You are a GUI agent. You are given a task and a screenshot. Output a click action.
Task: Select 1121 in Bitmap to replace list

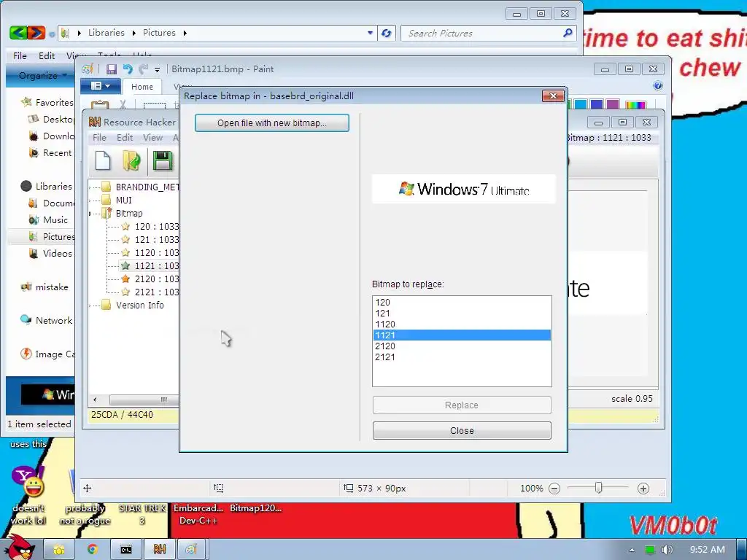pyautogui.click(x=462, y=335)
